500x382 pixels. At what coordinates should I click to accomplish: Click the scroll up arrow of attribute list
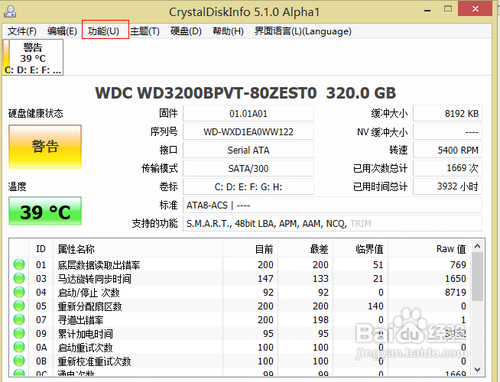[477, 246]
